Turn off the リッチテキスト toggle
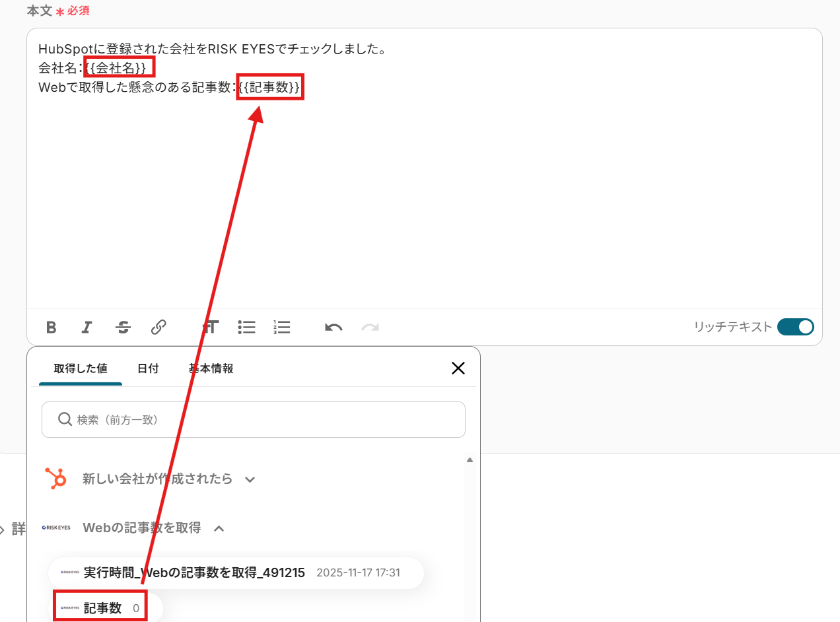Screen dimensions: 840x622 tap(795, 327)
